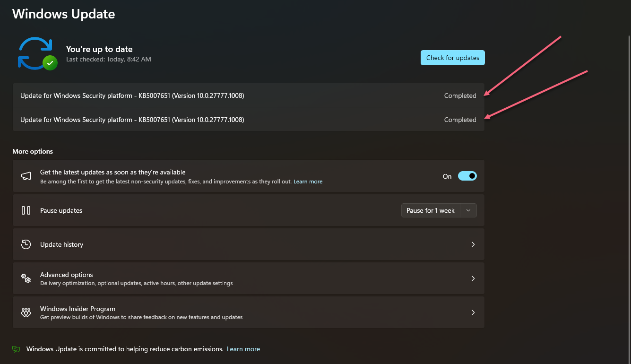Image resolution: width=631 pixels, height=364 pixels.
Task: Open the Windows Insider Program chevron
Action: tap(473, 312)
